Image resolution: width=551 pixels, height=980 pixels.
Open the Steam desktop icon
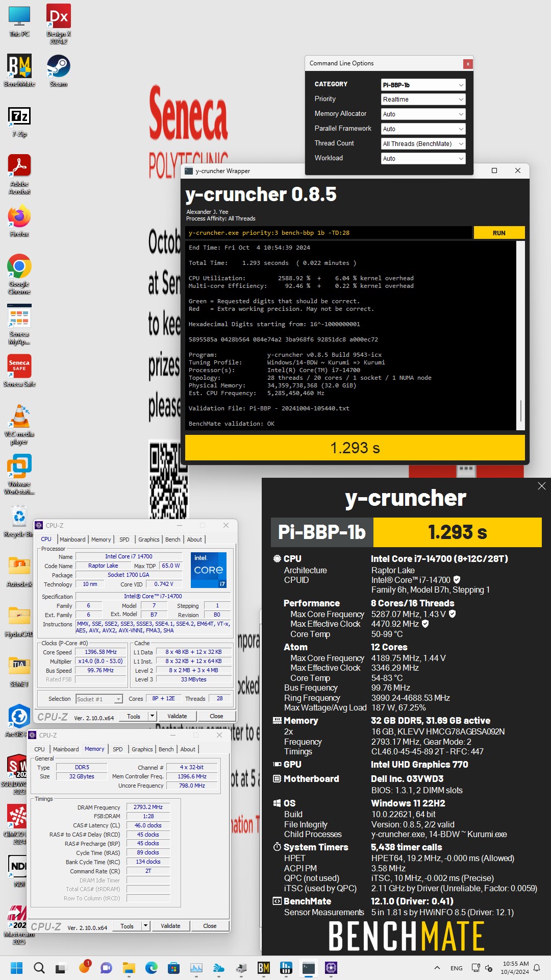pos(58,70)
